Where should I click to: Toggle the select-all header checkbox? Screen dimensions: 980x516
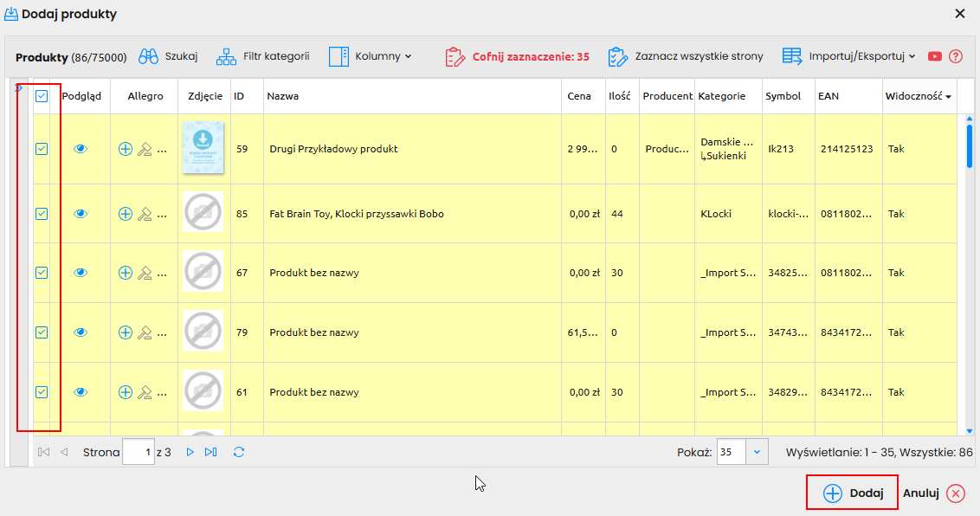click(x=42, y=97)
